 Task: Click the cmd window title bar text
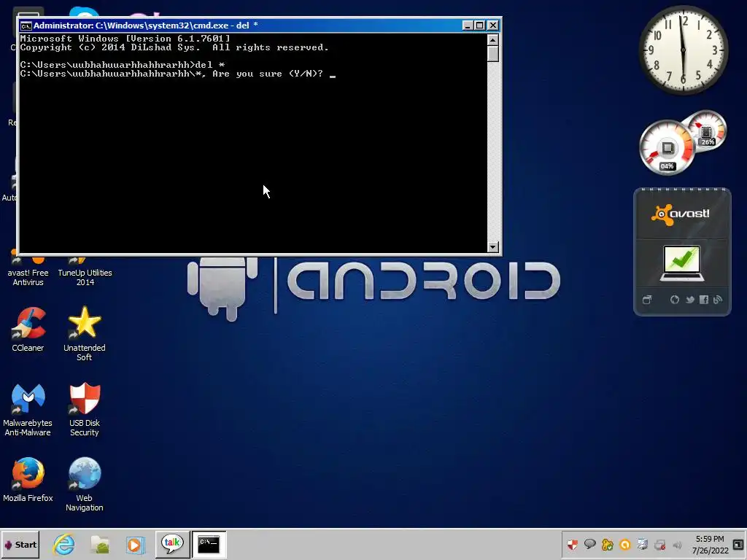click(x=145, y=26)
